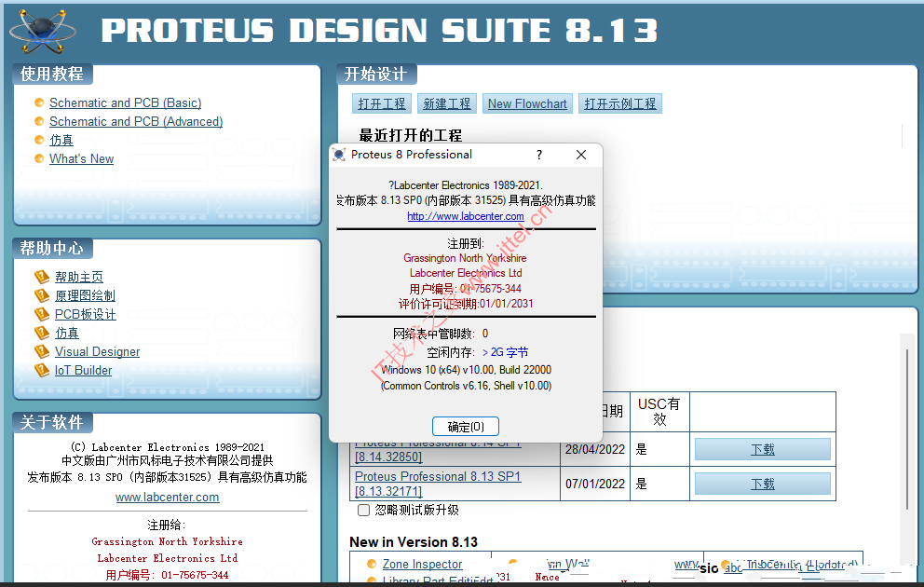The height and width of the screenshot is (587, 924).
Task: Click 'Grassington North Yorkshire' in the dialog
Action: (465, 258)
